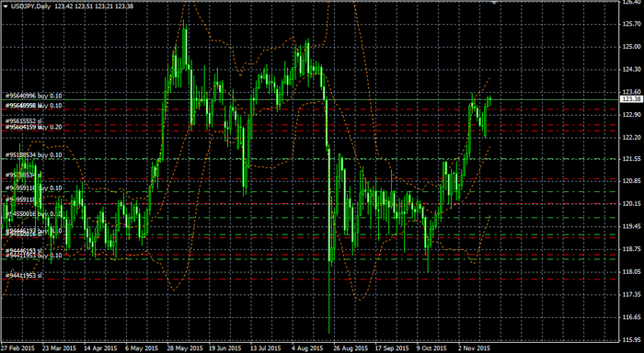The width and height of the screenshot is (644, 353).
Task: Select stop-loss label #95188534 sl
Action: [x=23, y=176]
